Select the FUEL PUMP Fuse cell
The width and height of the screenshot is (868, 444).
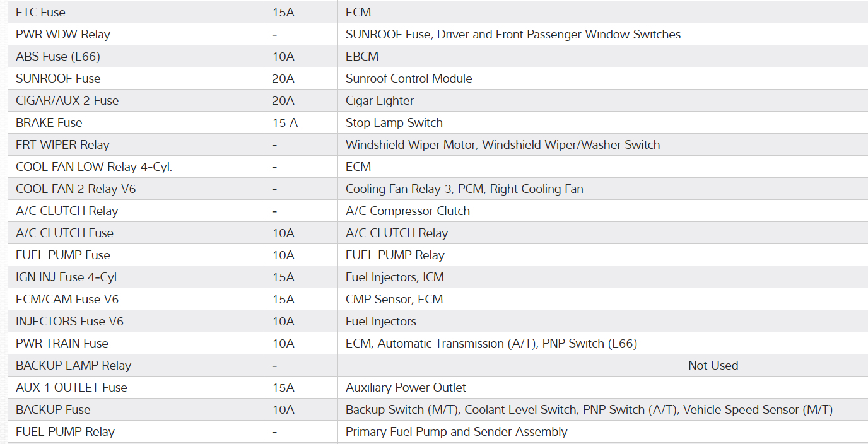[x=63, y=255]
